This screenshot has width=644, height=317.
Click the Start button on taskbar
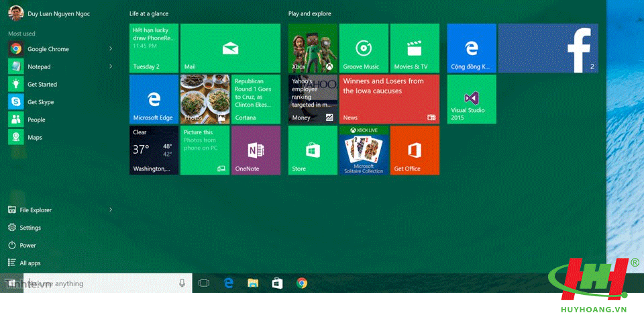coord(11,283)
